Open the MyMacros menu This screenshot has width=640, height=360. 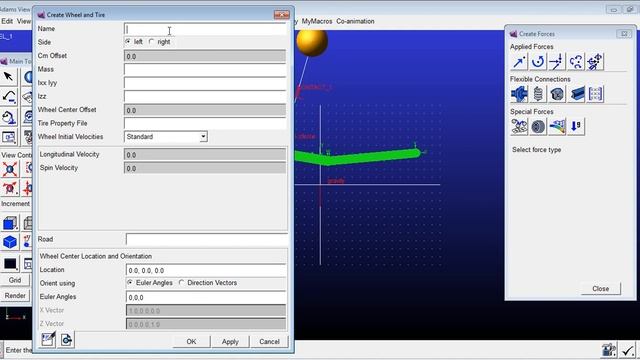pos(317,21)
